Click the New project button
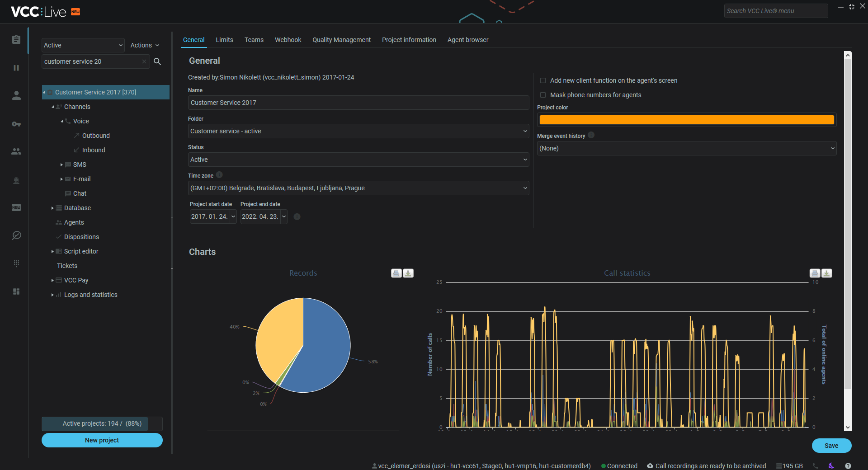 (x=102, y=440)
